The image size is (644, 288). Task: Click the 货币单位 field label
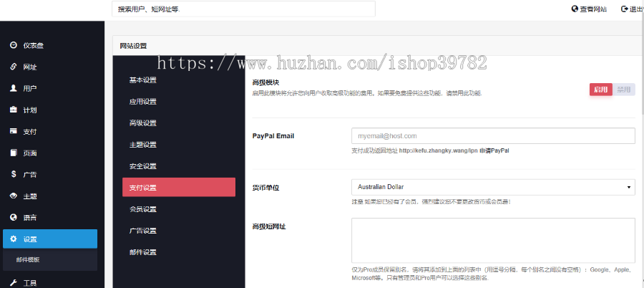tap(265, 188)
